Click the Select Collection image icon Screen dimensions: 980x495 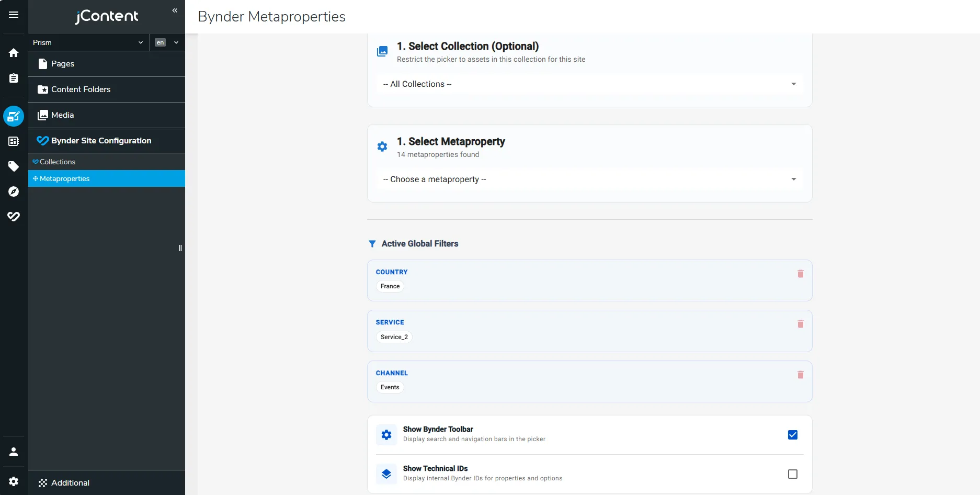tap(382, 51)
